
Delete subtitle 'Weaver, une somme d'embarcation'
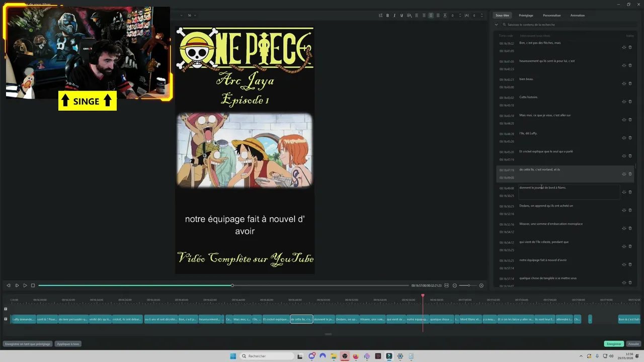630,228
